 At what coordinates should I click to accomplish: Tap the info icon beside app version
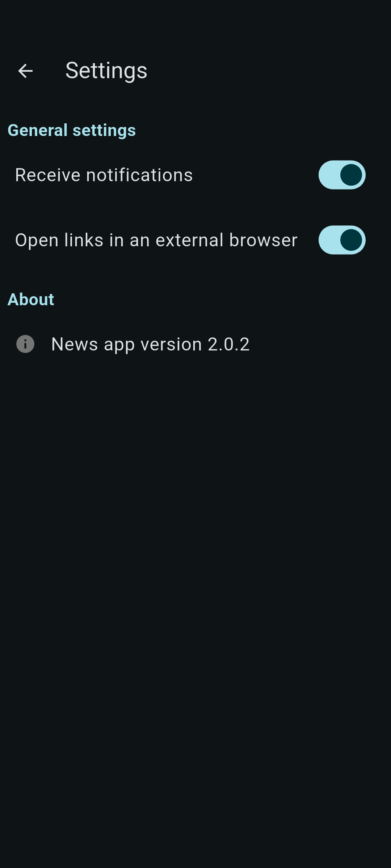pyautogui.click(x=25, y=344)
